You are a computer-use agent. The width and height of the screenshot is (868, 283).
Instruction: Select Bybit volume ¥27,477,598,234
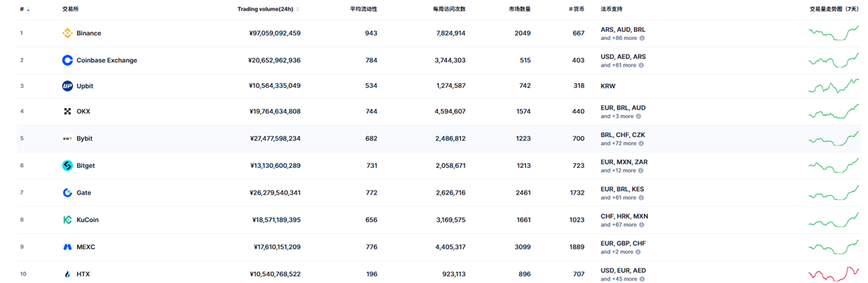[x=275, y=138]
